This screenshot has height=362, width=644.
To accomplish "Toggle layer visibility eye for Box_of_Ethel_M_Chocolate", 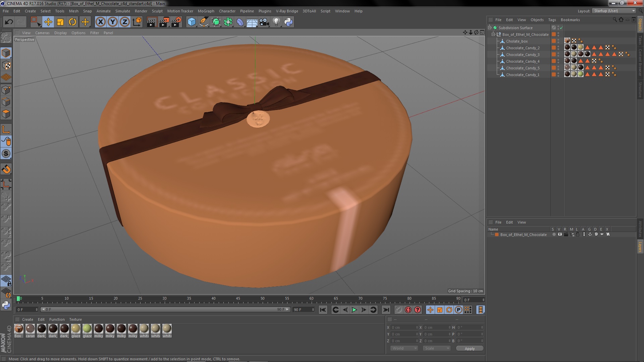I will point(560,234).
